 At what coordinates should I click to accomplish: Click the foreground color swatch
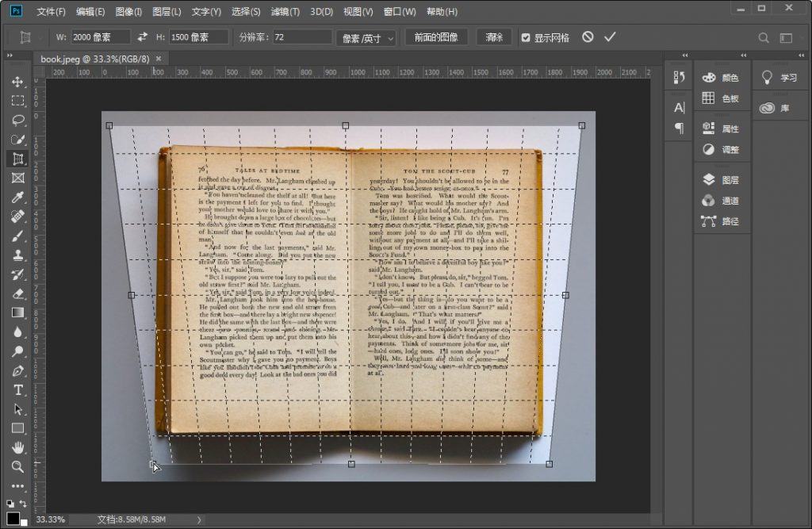point(13,518)
